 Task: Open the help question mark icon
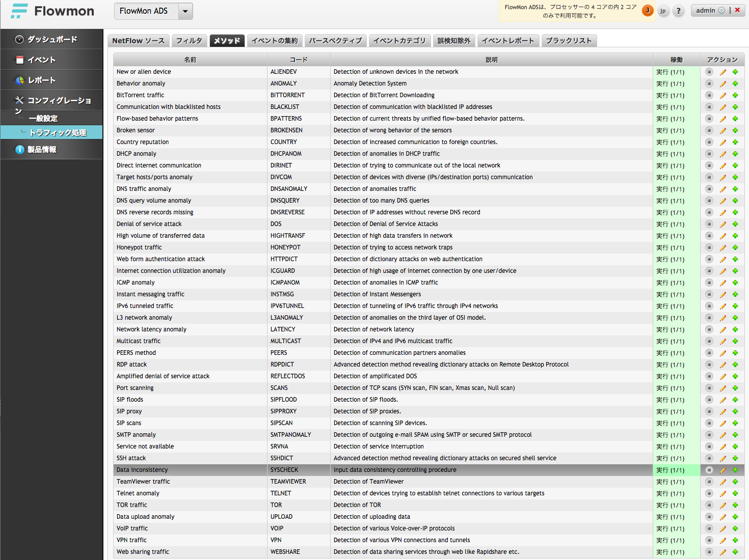click(x=678, y=11)
